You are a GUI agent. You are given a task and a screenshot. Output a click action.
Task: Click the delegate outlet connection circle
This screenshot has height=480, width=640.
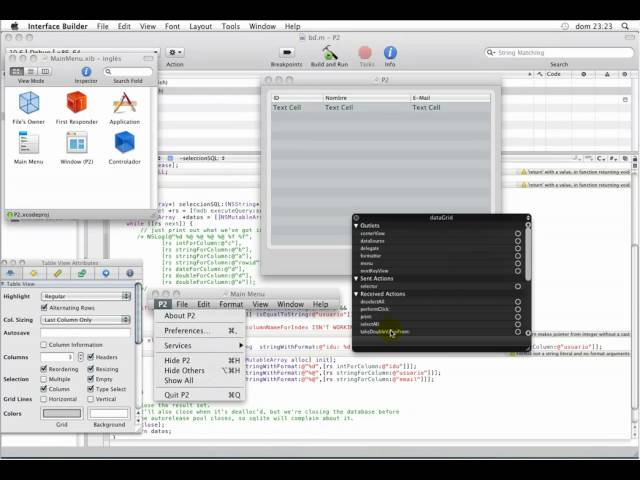(518, 248)
